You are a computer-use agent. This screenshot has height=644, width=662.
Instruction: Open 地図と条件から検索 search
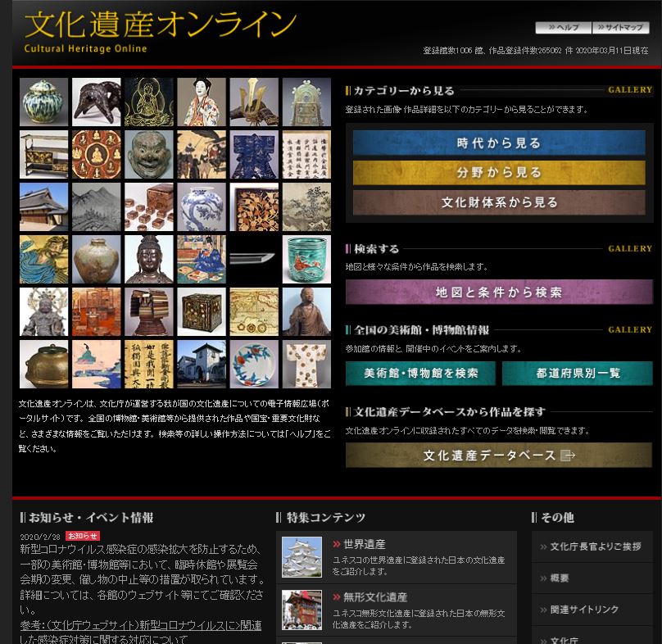tap(499, 293)
